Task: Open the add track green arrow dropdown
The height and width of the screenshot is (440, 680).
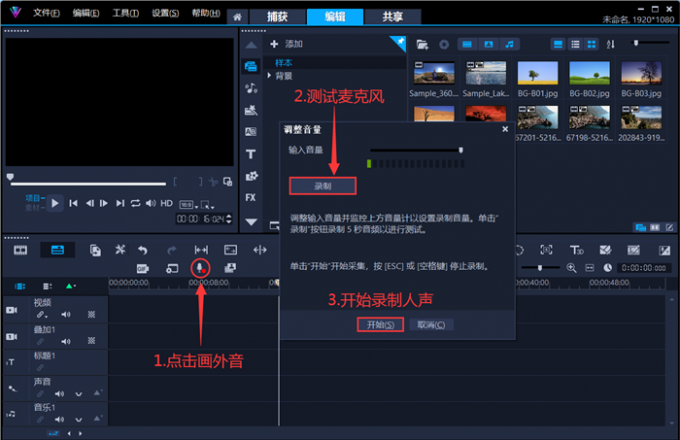Action: [71, 286]
